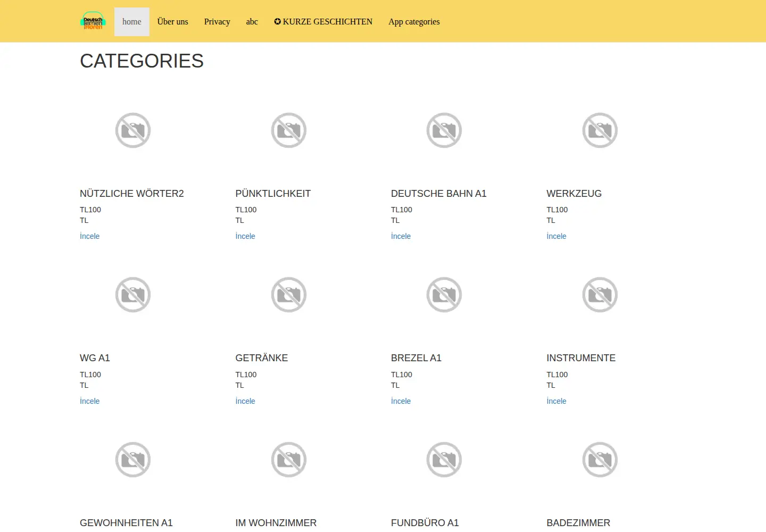Viewport: 766px width, 532px height.
Task: Select the Nützliche Wörter2 category title
Action: [x=132, y=194]
